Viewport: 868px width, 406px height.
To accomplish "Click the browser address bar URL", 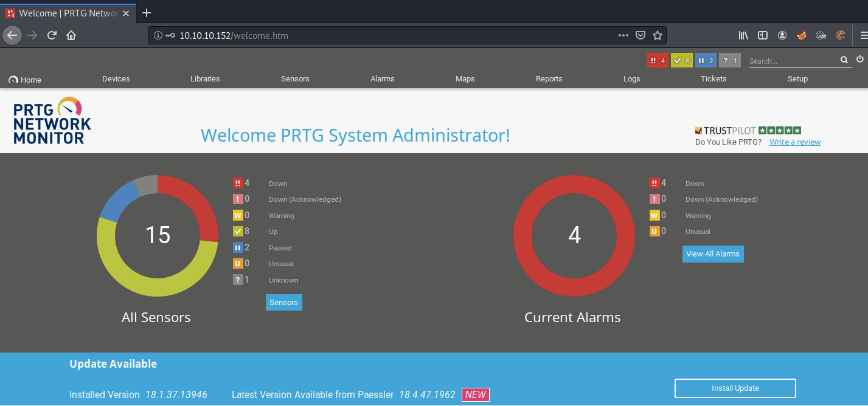I will click(x=234, y=35).
